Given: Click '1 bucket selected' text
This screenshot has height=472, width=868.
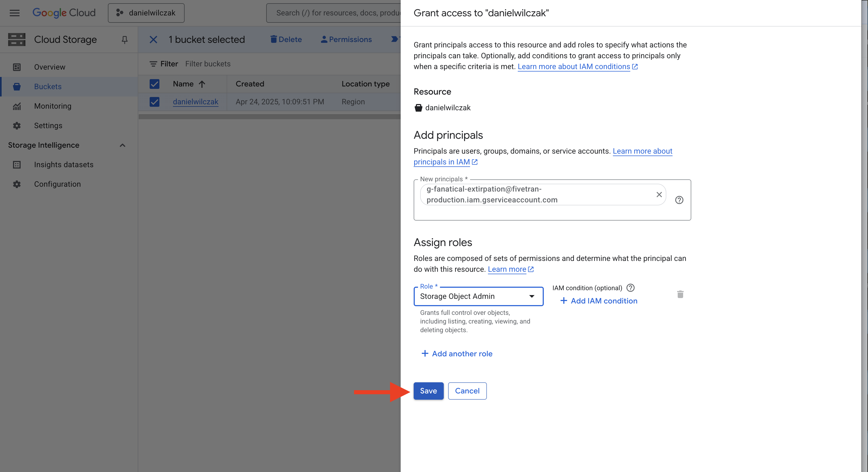Looking at the screenshot, I should point(207,40).
